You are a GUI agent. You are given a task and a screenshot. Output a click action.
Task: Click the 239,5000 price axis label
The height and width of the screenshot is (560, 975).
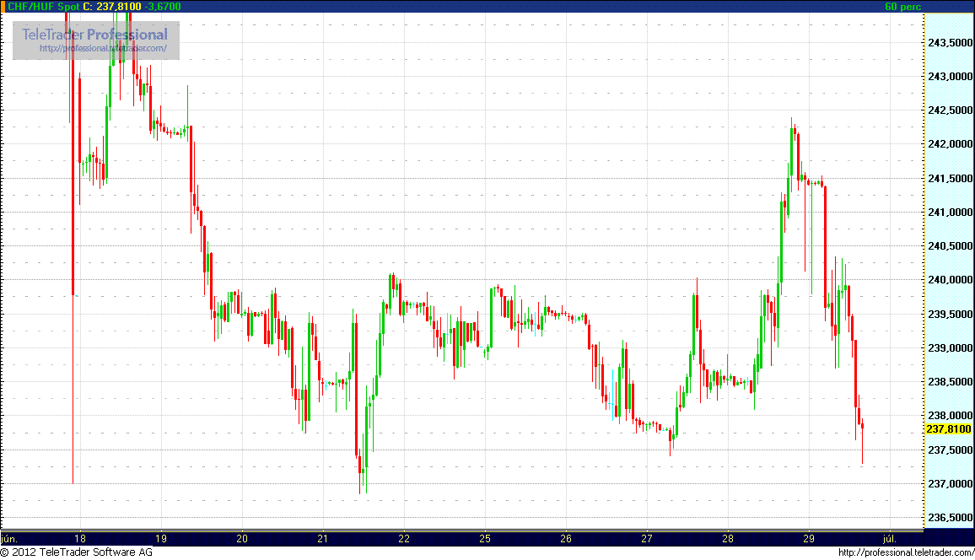950,314
